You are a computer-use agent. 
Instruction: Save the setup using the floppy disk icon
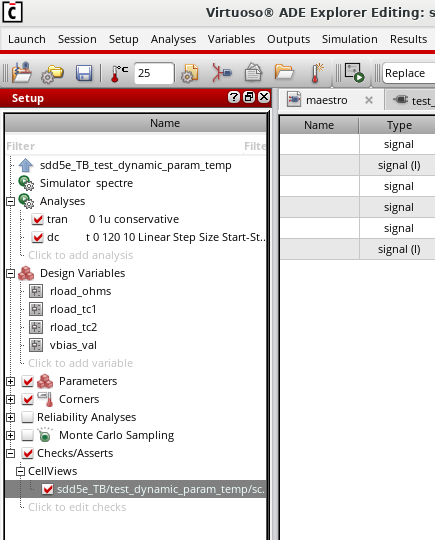click(x=84, y=73)
